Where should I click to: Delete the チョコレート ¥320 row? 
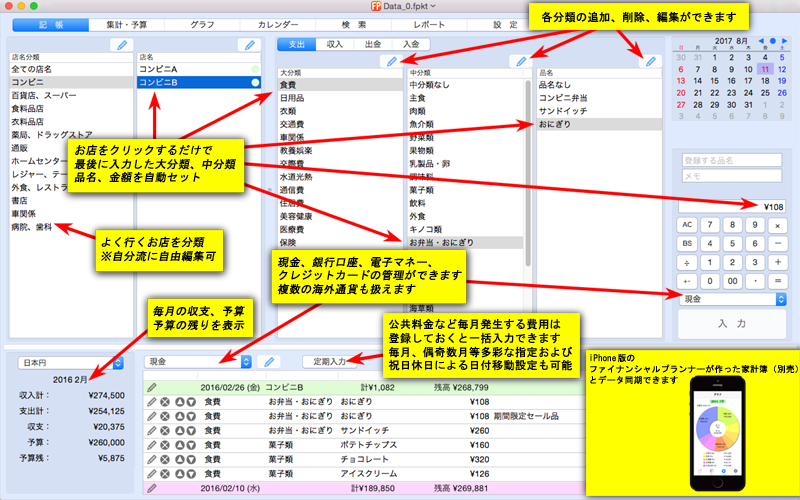pyautogui.click(x=165, y=459)
